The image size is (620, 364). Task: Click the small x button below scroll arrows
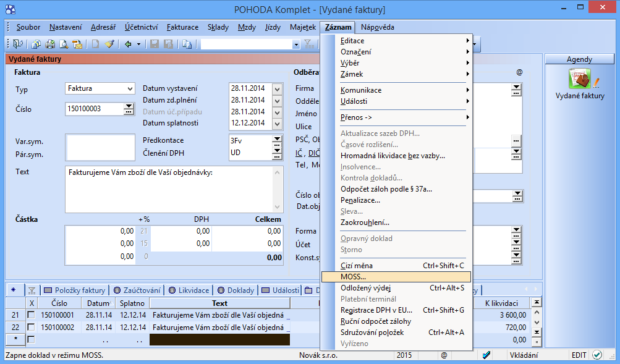pos(536,342)
